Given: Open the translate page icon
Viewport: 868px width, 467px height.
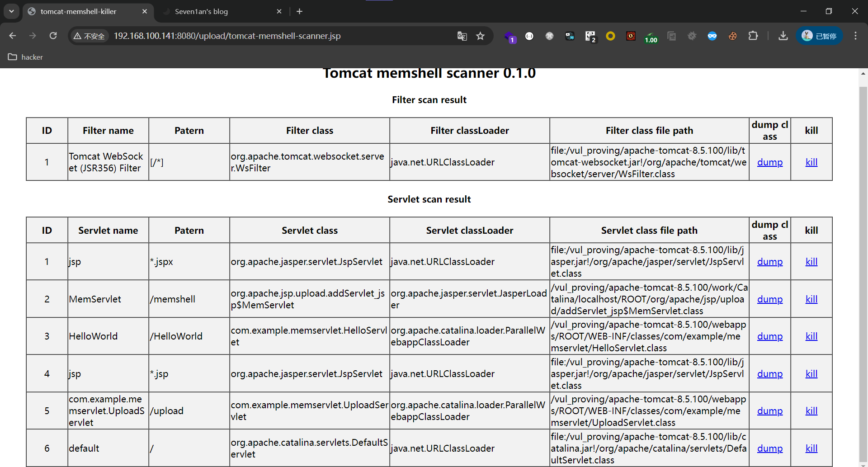Looking at the screenshot, I should point(462,36).
